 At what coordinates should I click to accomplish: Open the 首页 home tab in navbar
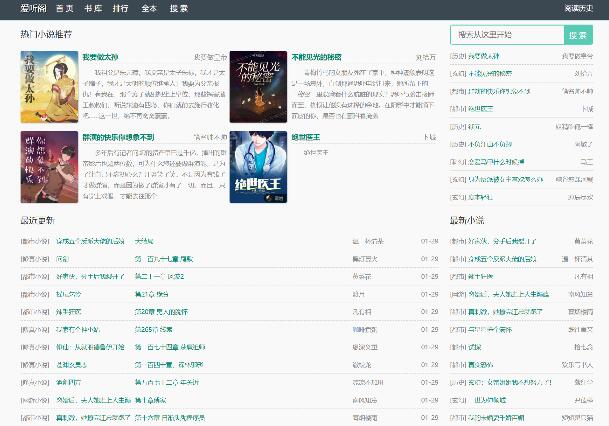pos(64,8)
